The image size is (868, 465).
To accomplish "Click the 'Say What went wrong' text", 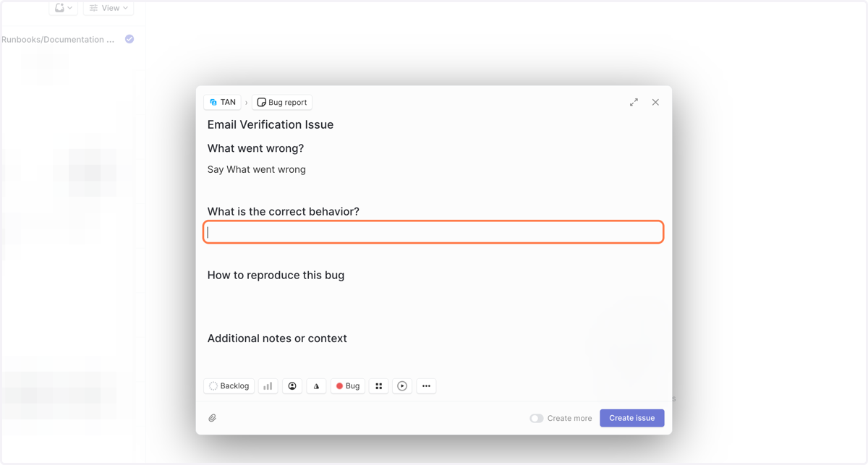I will 257,169.
